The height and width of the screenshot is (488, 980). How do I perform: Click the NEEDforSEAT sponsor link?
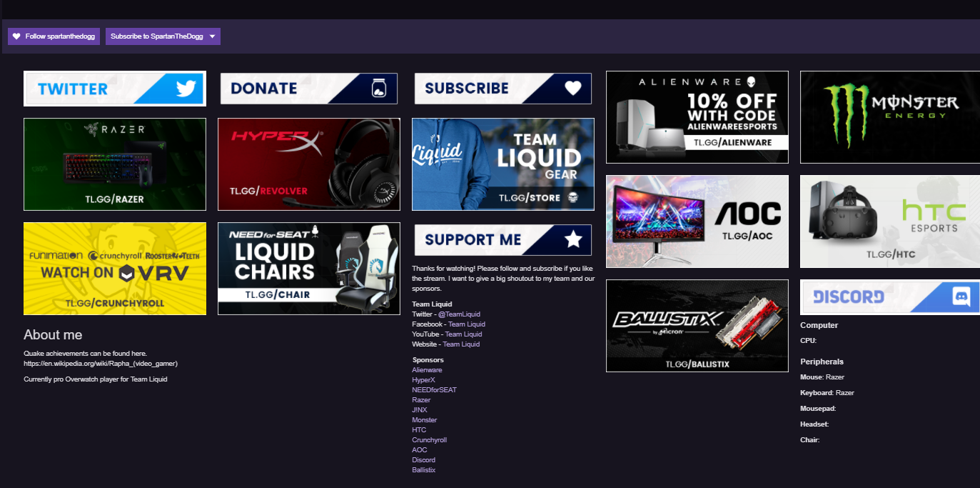coord(434,390)
